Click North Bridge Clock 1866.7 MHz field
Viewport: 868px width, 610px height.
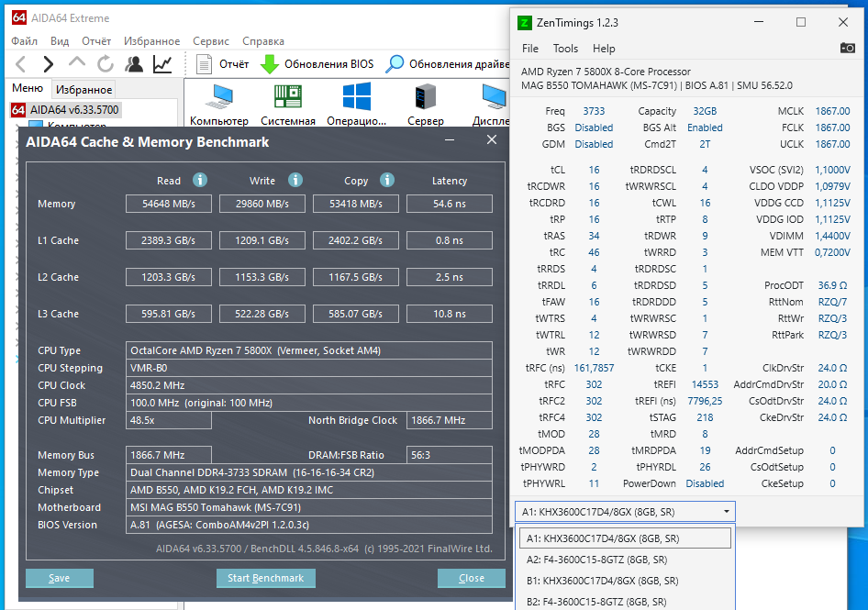click(450, 420)
